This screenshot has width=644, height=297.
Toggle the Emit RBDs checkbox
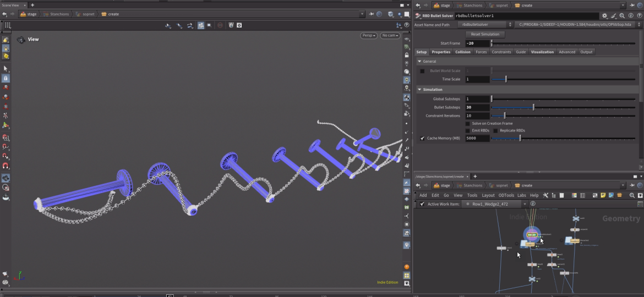coord(468,131)
